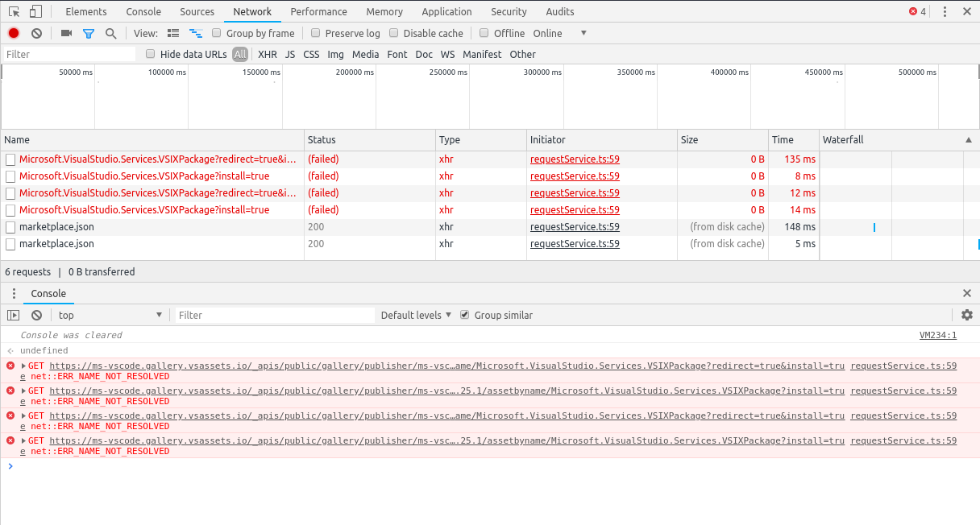
Task: Open the Default levels dropdown
Action: [x=415, y=315]
